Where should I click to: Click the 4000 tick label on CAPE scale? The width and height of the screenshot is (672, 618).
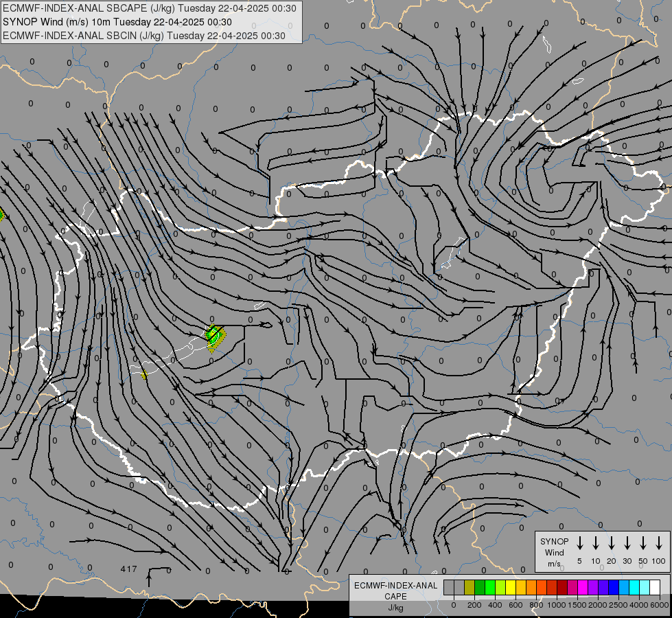(x=639, y=605)
